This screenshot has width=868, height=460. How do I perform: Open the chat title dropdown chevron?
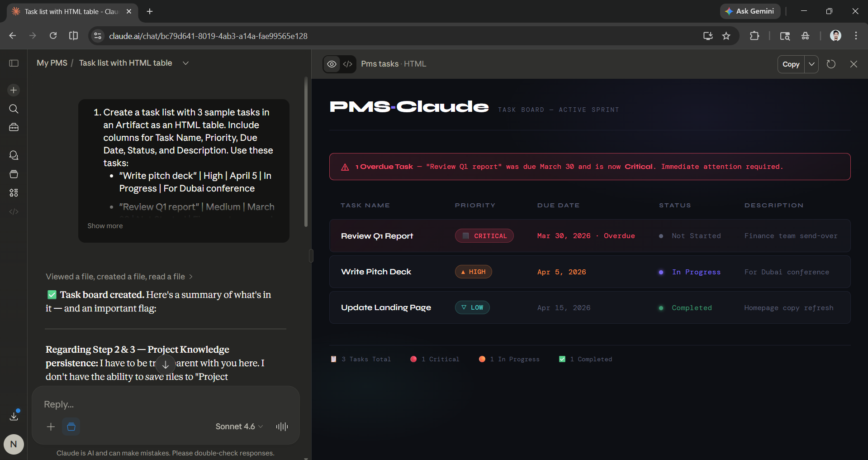pos(185,63)
